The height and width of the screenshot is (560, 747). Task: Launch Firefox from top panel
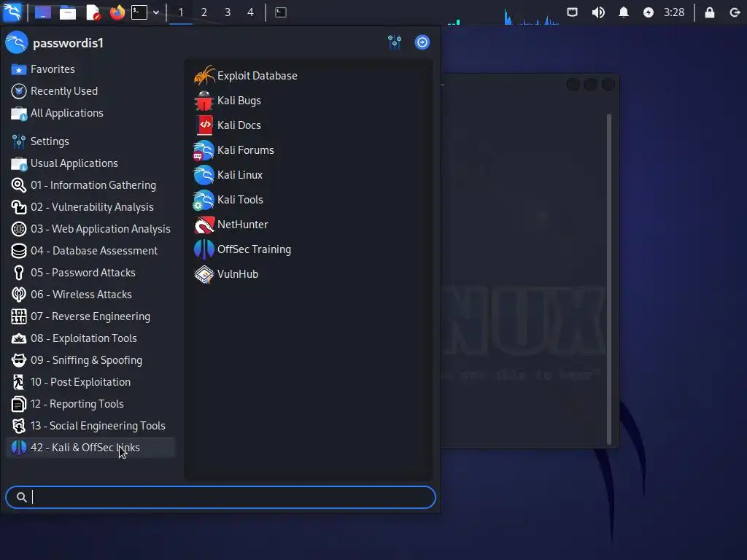click(x=117, y=12)
